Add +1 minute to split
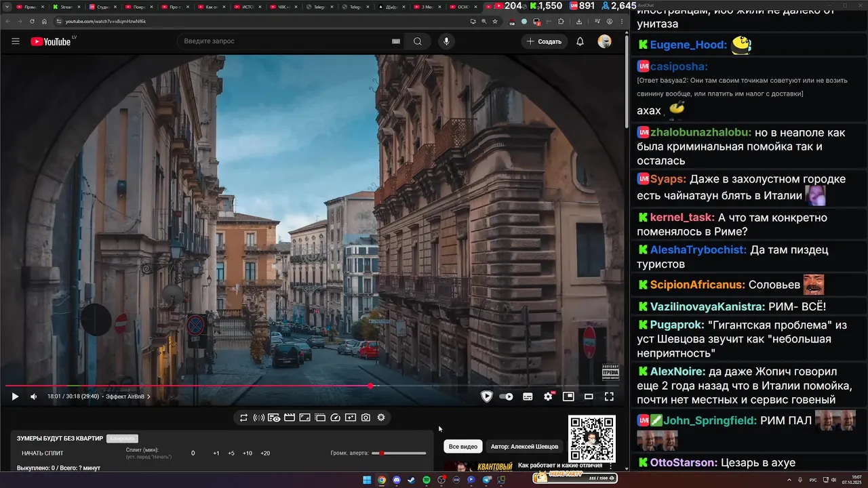 [x=216, y=453]
